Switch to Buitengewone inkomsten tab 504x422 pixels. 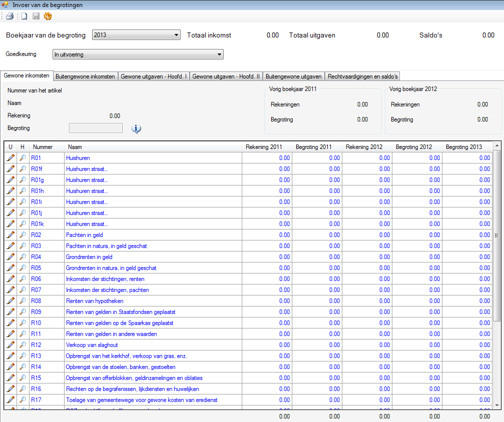click(85, 76)
